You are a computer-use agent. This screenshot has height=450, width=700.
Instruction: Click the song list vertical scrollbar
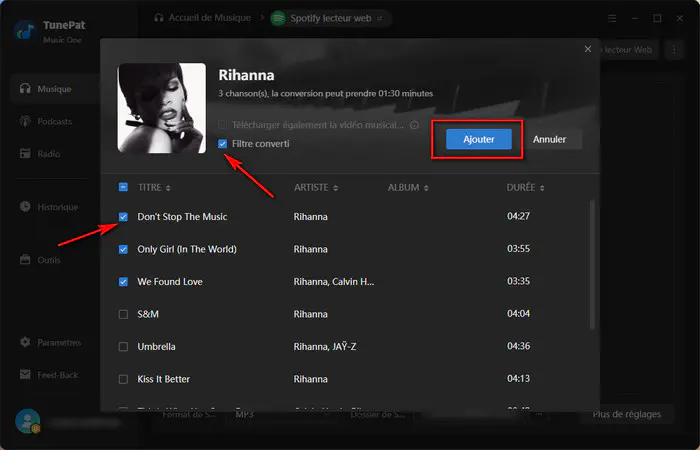pyautogui.click(x=592, y=265)
